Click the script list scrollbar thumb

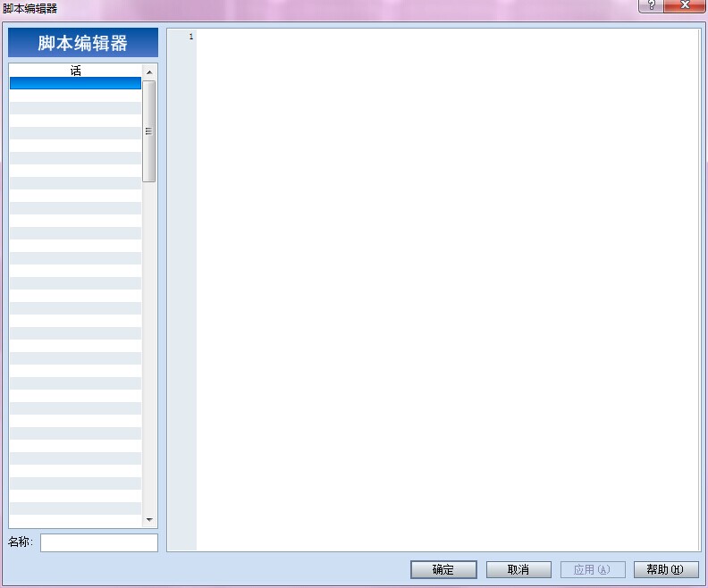pos(149,131)
